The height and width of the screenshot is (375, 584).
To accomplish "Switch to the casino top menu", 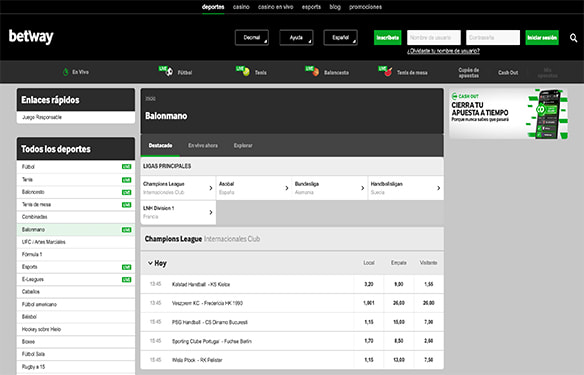I will click(241, 7).
